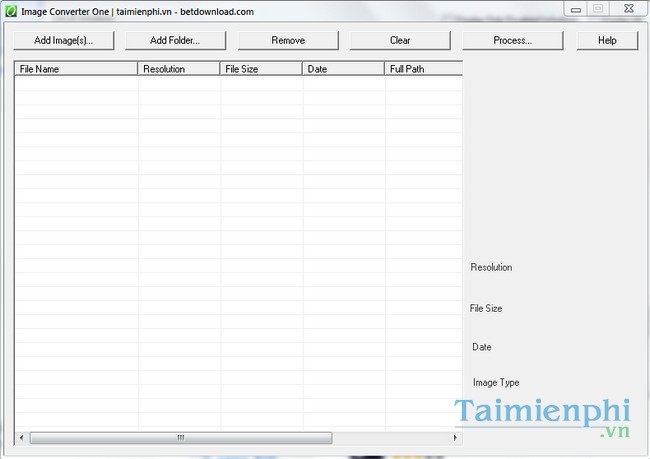Minimize the Image Converter One window
This screenshot has height=459, width=650.
pyautogui.click(x=576, y=9)
